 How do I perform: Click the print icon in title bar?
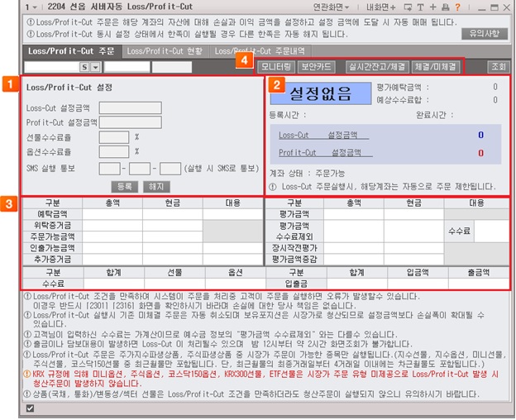click(x=445, y=7)
